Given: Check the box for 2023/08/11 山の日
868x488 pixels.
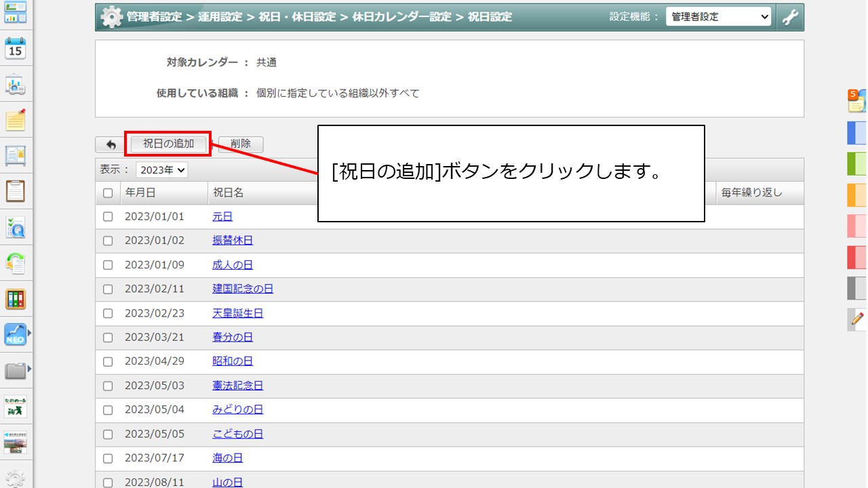Looking at the screenshot, I should point(108,483).
